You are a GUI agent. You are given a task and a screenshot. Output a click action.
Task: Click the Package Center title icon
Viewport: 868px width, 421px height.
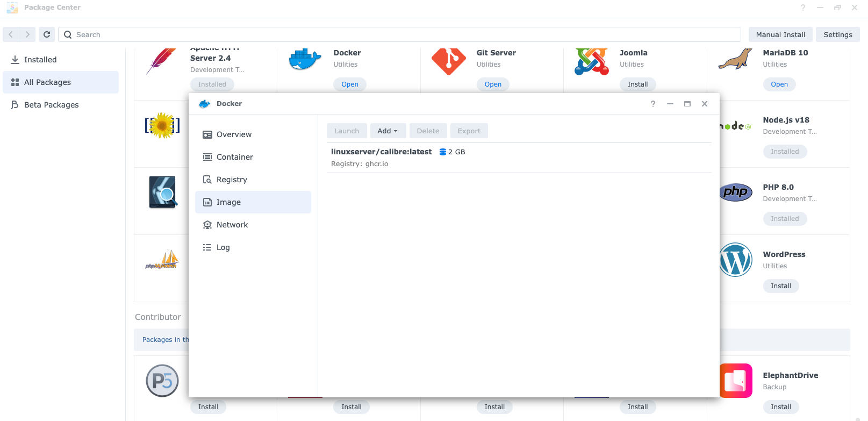pyautogui.click(x=12, y=8)
